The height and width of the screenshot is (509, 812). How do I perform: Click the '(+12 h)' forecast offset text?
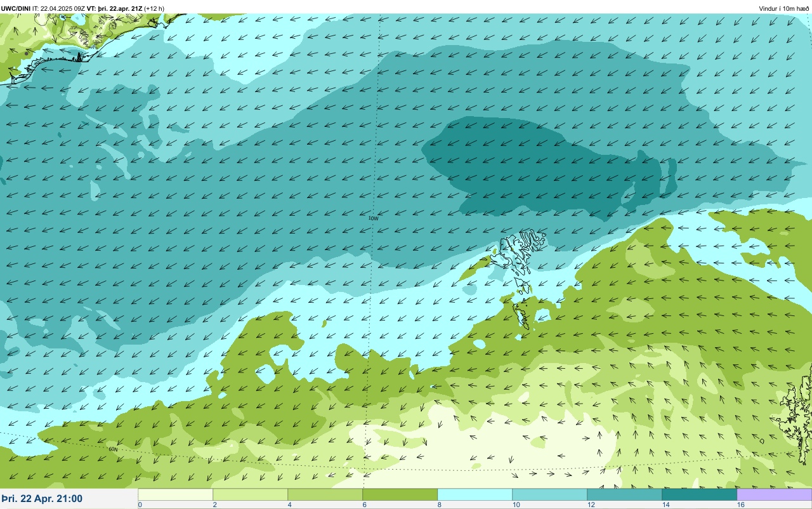(x=154, y=8)
